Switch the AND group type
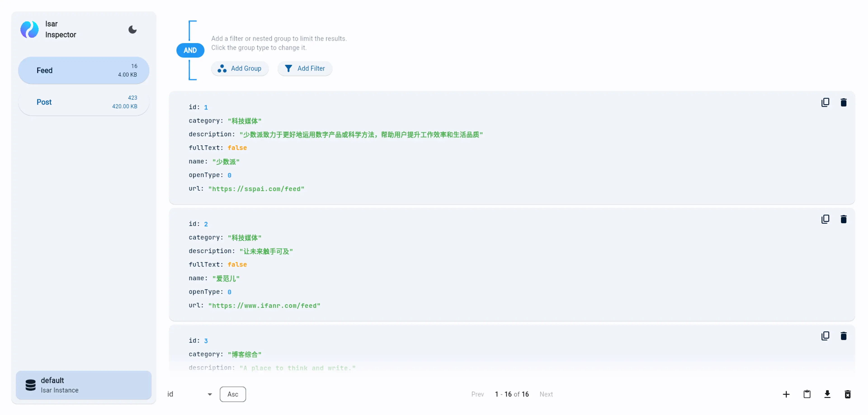This screenshot has width=868, height=415. [x=190, y=50]
